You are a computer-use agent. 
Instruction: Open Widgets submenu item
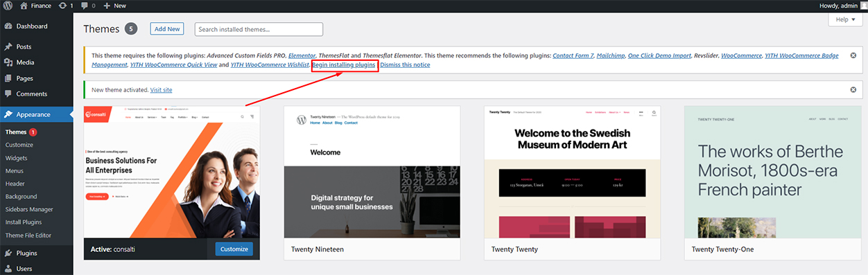(x=17, y=158)
